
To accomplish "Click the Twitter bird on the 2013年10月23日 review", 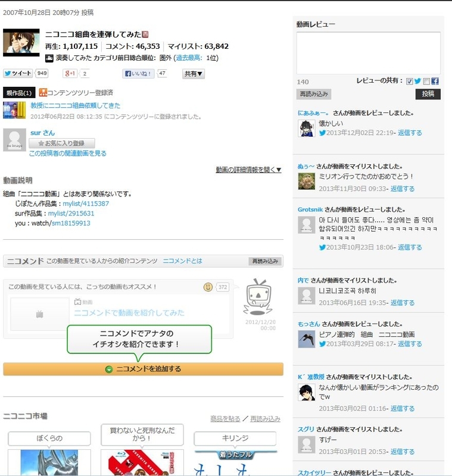I will tap(322, 248).
